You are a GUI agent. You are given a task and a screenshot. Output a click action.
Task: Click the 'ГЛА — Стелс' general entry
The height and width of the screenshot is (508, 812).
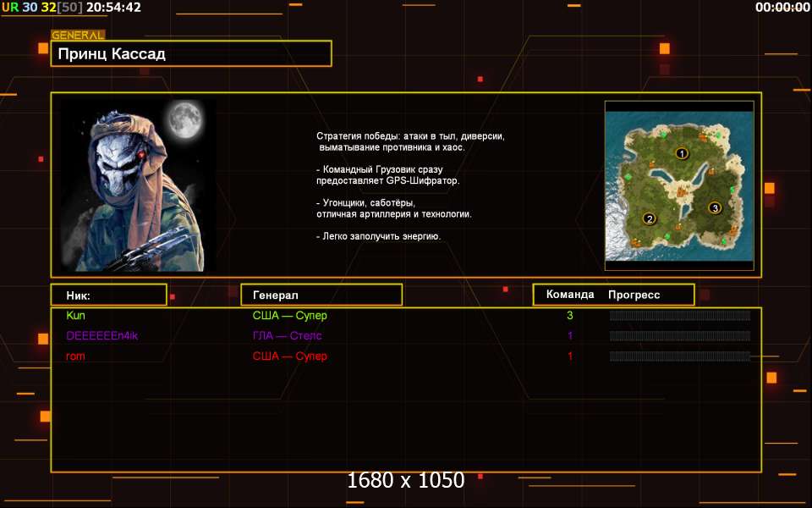[x=287, y=336]
